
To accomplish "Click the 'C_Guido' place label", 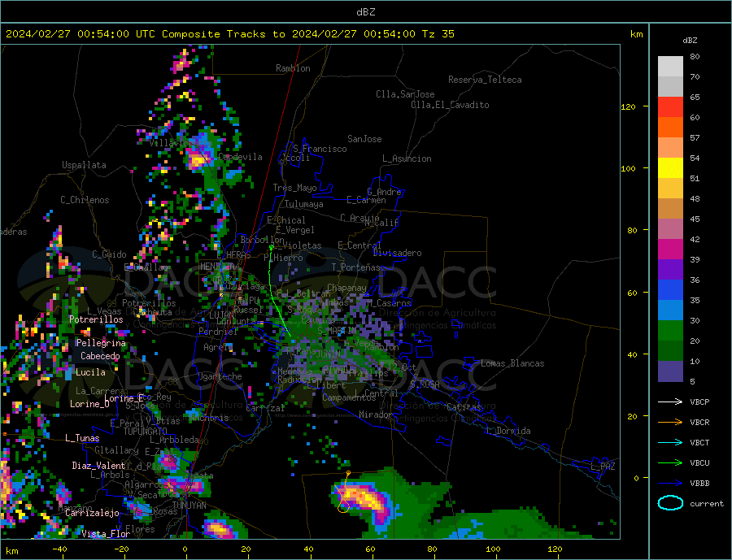I will coord(109,254).
